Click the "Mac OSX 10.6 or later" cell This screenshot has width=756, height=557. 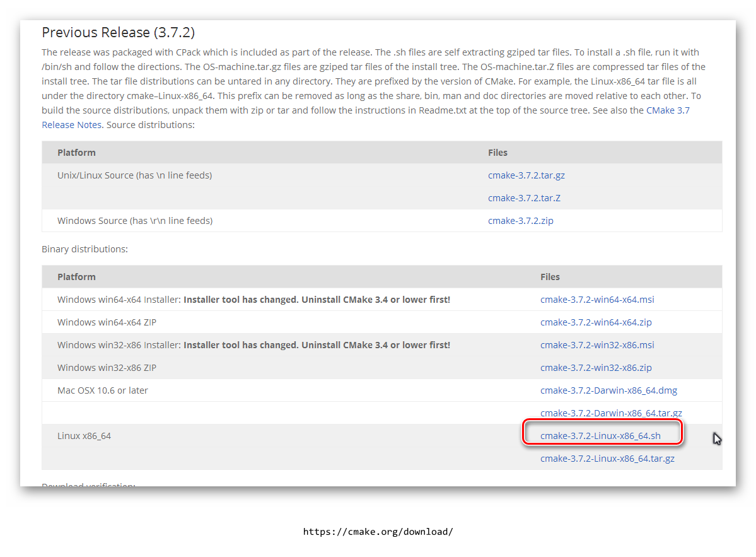tap(103, 390)
